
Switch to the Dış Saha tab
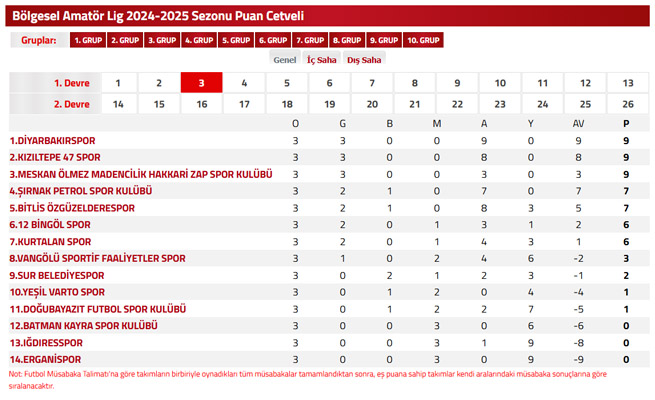[364, 60]
